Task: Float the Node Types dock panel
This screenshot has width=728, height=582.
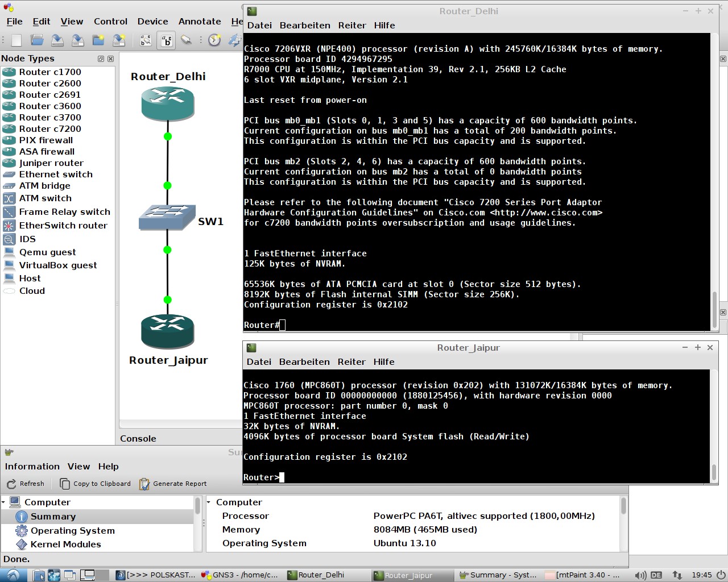Action: point(101,59)
